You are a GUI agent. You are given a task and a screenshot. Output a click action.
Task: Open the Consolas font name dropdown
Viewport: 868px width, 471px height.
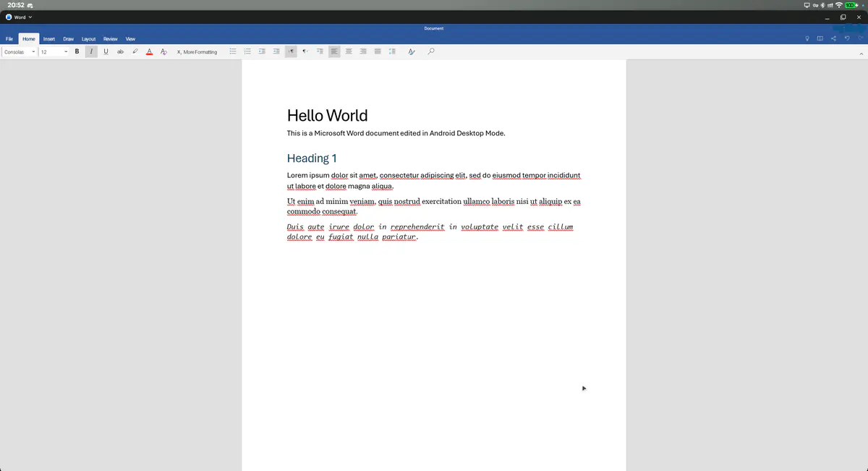[x=19, y=52]
